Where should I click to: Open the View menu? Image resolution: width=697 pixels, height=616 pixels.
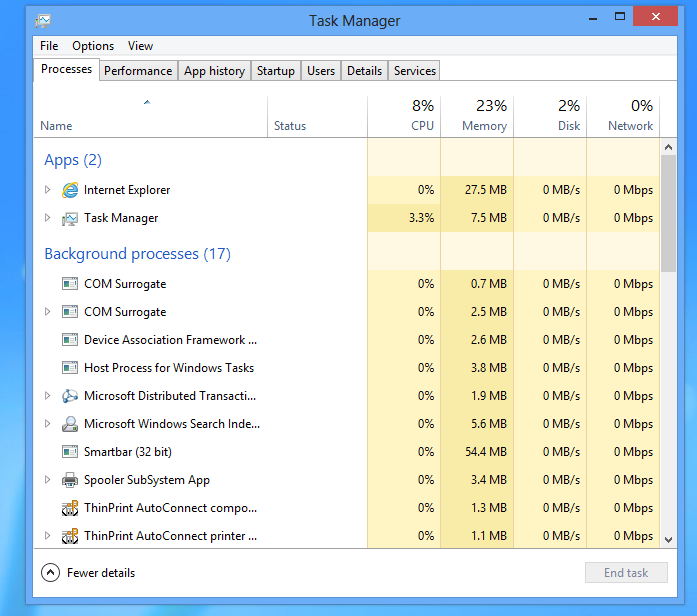140,46
